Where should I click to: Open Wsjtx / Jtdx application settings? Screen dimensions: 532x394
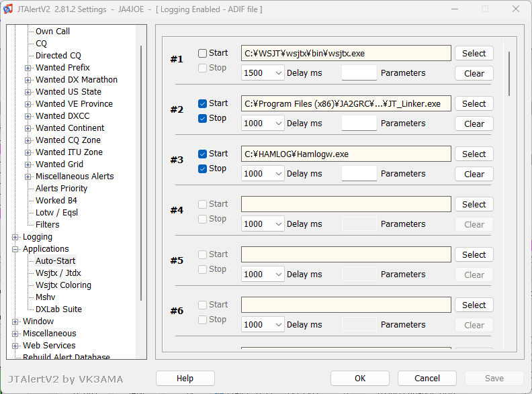click(x=58, y=273)
